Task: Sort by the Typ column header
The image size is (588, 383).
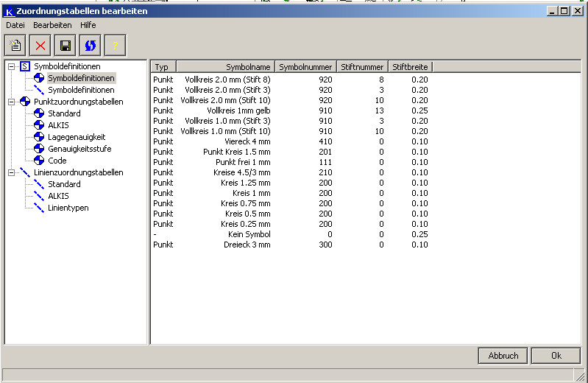Action: point(163,67)
